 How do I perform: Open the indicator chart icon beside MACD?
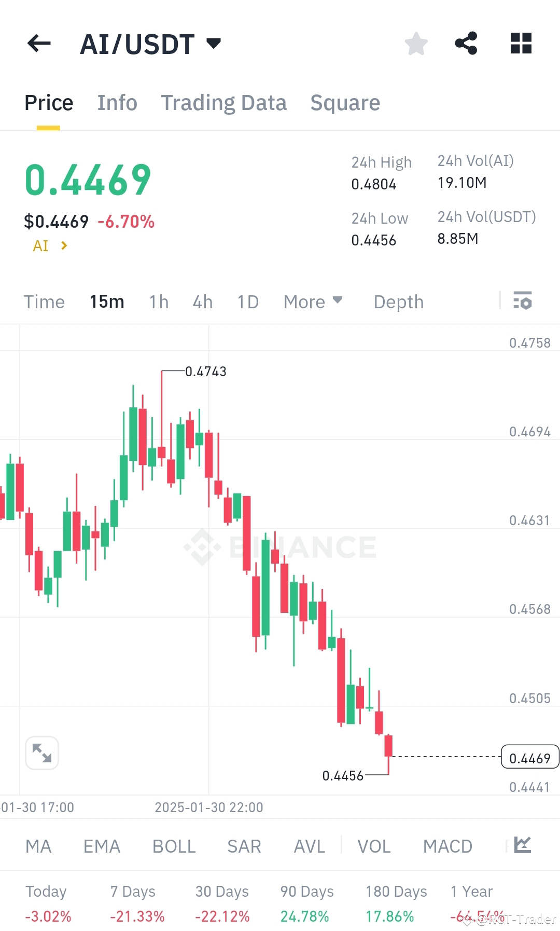(522, 845)
